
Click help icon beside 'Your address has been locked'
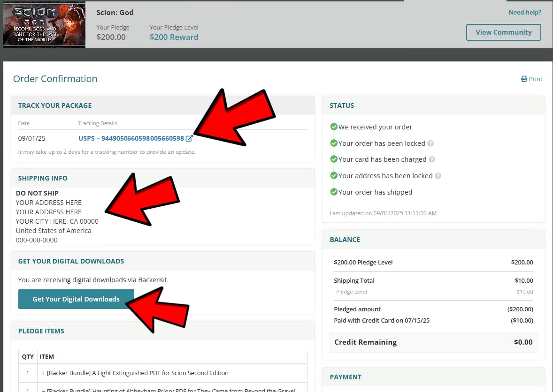pyautogui.click(x=438, y=176)
